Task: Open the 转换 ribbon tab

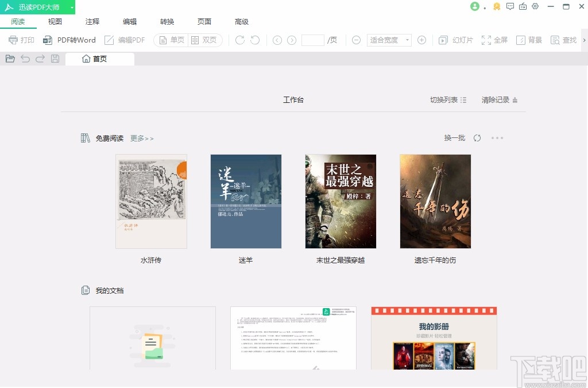Action: click(x=167, y=21)
